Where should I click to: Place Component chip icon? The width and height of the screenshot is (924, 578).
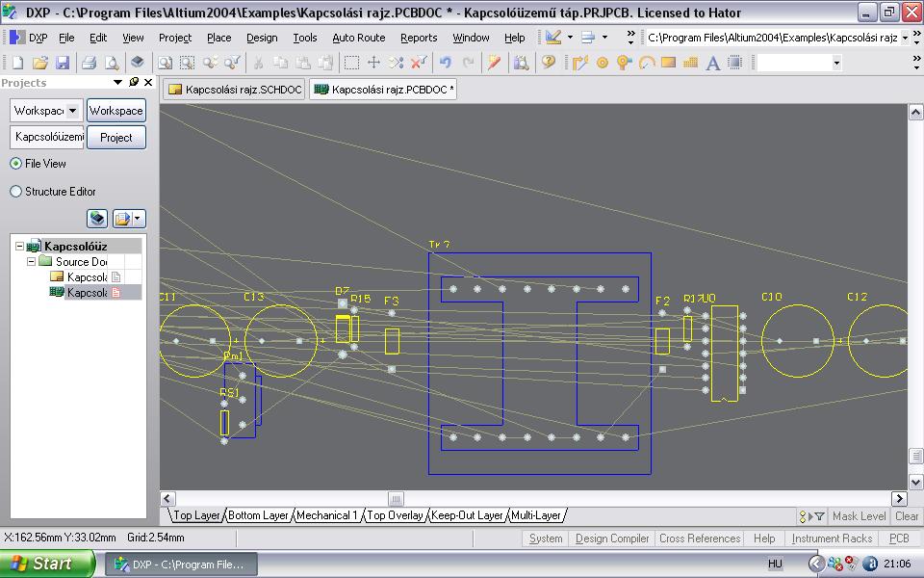pos(734,62)
